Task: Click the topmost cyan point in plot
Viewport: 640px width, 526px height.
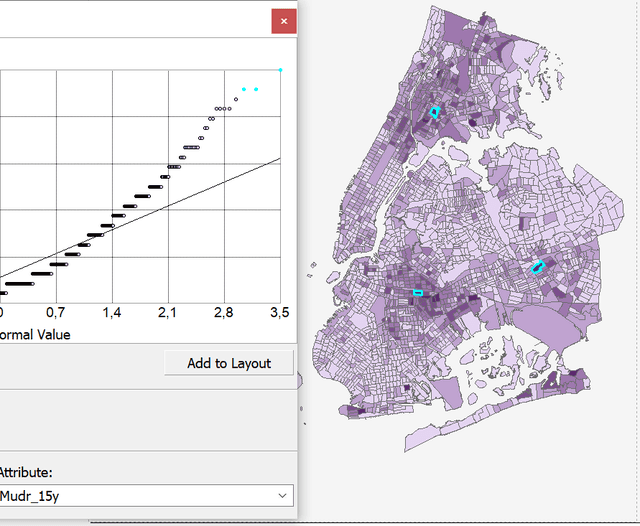Action: 280,70
